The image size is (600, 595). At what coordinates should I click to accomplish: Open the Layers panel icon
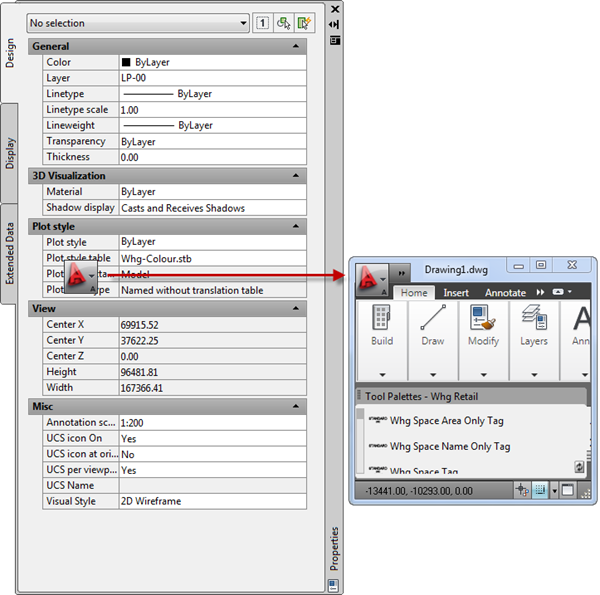click(x=533, y=319)
